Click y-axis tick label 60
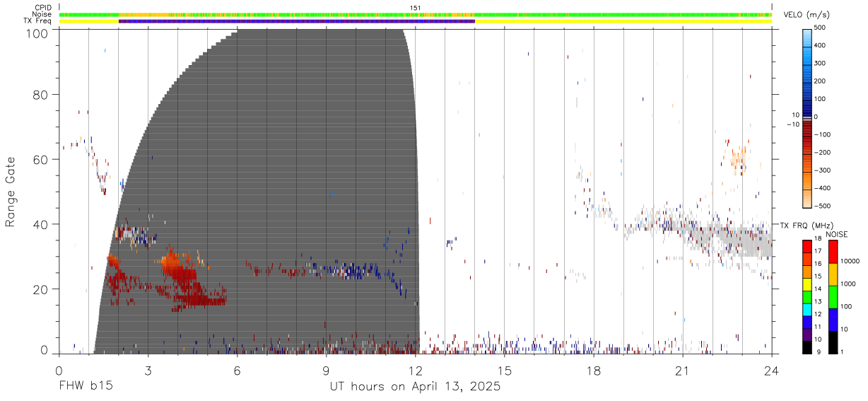The image size is (868, 401). 41,160
